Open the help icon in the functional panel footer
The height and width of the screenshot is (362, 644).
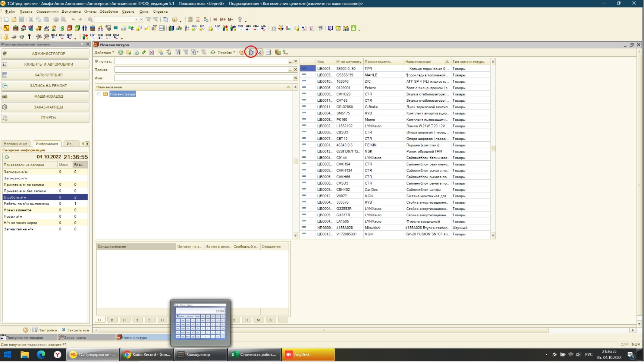tap(26, 330)
